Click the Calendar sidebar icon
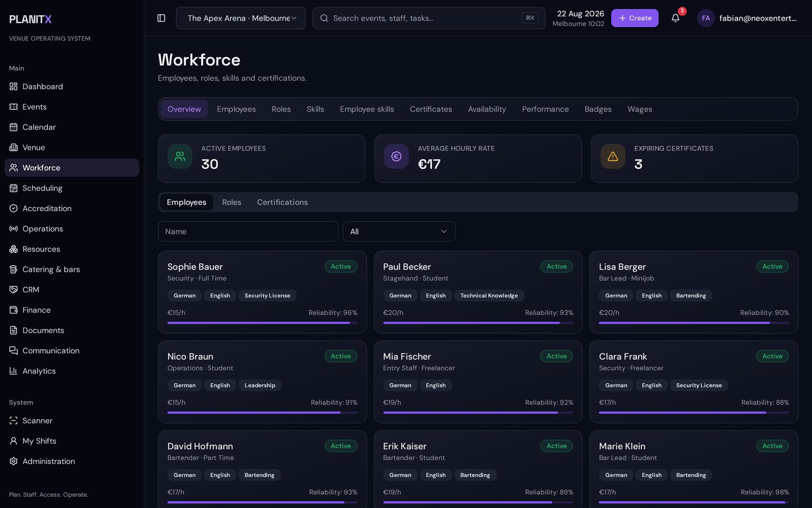The height and width of the screenshot is (508, 812). [14, 127]
